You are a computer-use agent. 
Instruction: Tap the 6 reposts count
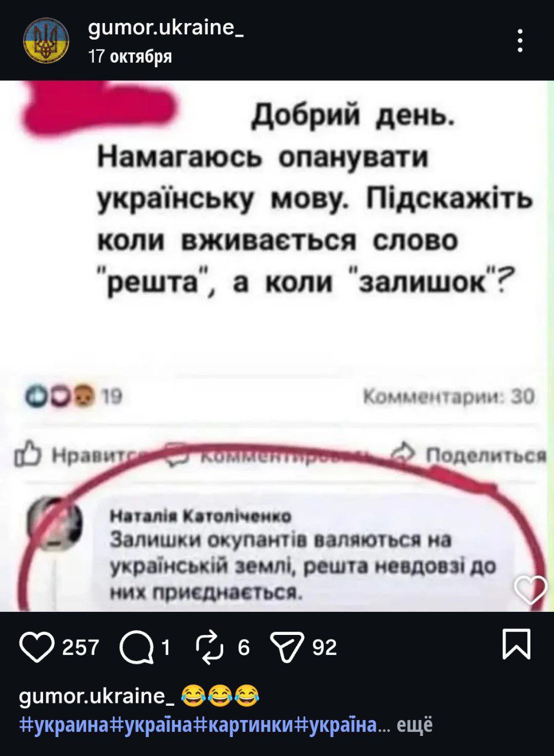click(x=242, y=648)
